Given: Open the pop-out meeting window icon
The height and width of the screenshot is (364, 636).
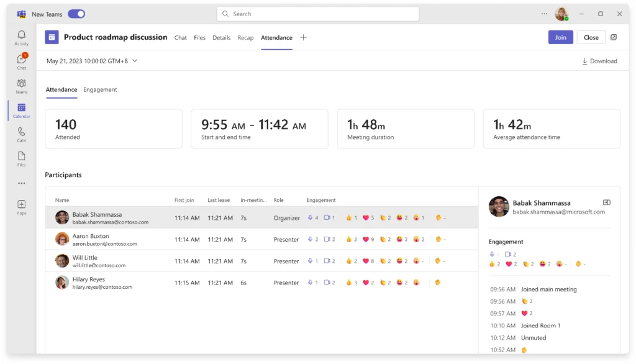Looking at the screenshot, I should [614, 37].
